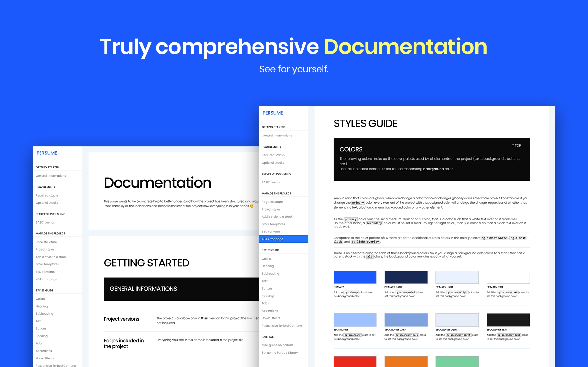
Task: Open the Mini-guide on partials
Action: (277, 345)
